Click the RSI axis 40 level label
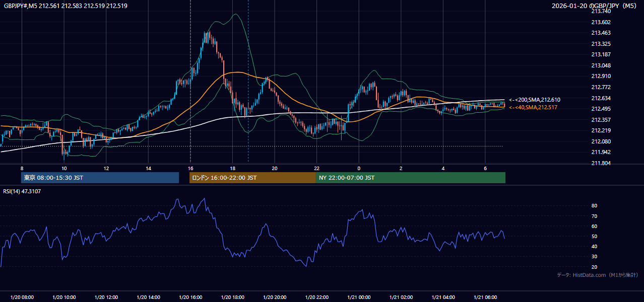 click(595, 247)
